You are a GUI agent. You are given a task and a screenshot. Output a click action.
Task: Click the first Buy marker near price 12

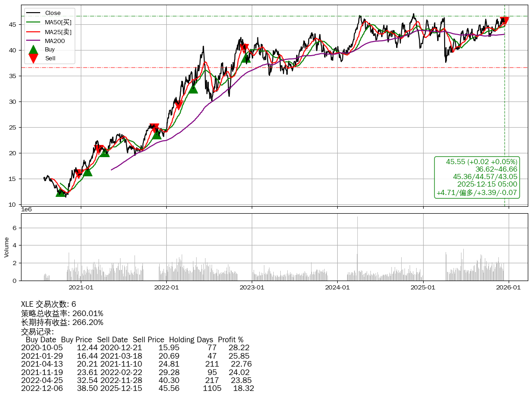pyautogui.click(x=61, y=192)
